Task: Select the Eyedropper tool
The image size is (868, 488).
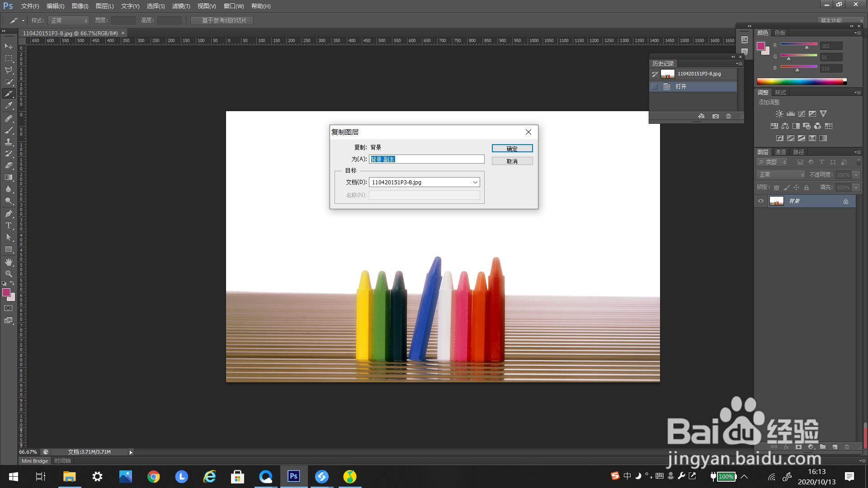Action: 9,106
